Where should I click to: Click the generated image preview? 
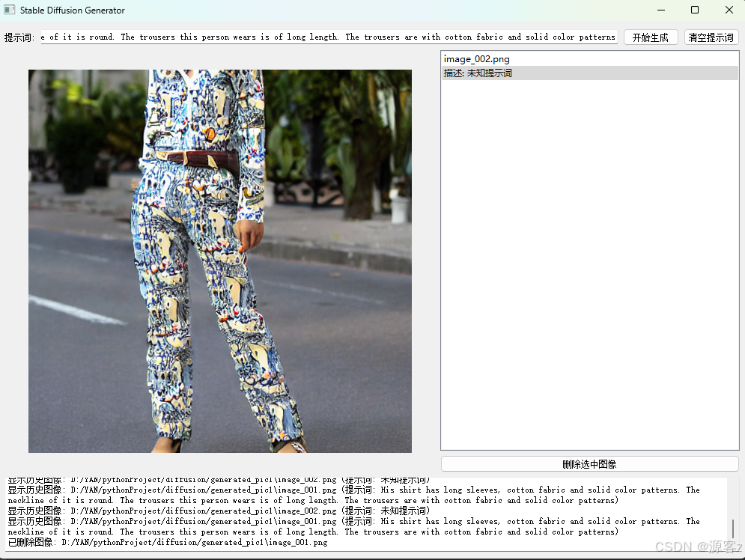click(x=220, y=261)
